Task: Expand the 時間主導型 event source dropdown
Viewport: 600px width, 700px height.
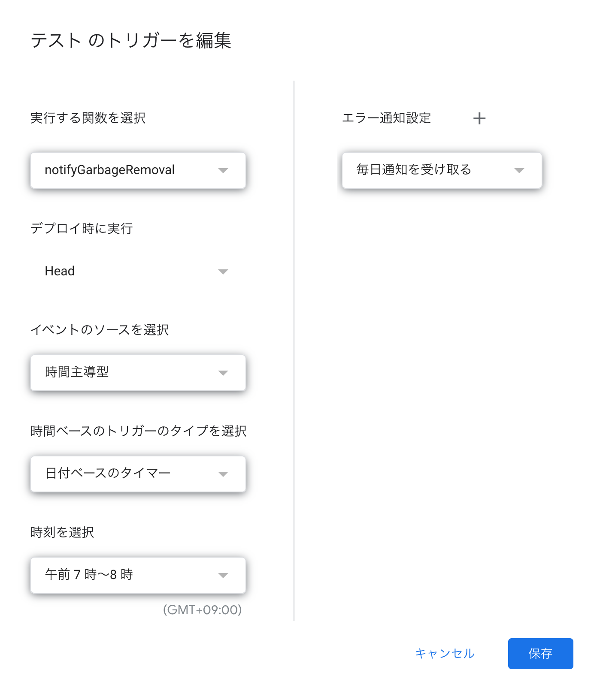Action: [129, 373]
